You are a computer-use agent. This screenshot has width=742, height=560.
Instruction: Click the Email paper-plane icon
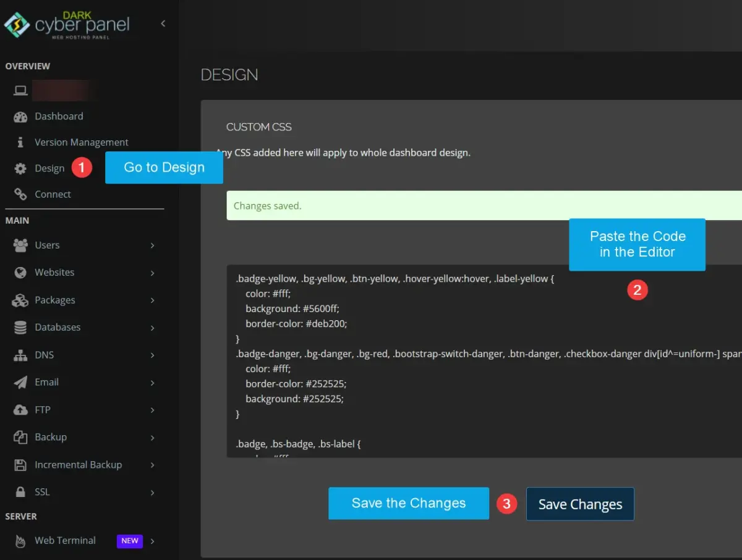tap(20, 382)
